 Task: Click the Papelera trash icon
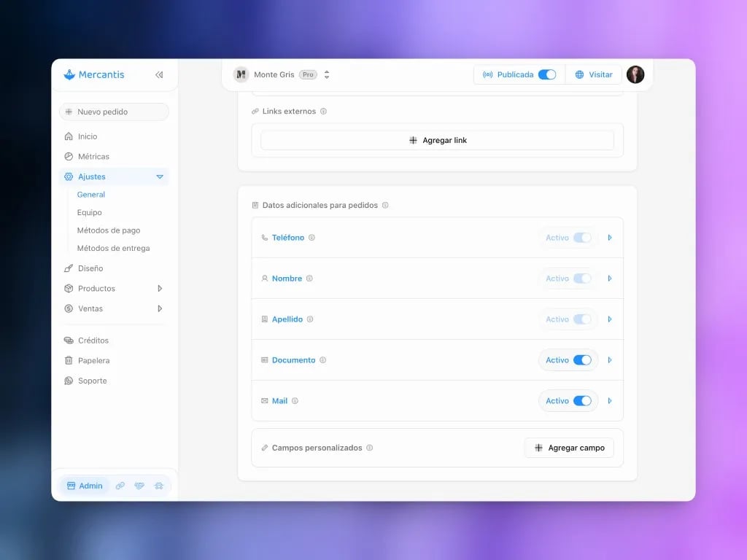[x=69, y=360]
